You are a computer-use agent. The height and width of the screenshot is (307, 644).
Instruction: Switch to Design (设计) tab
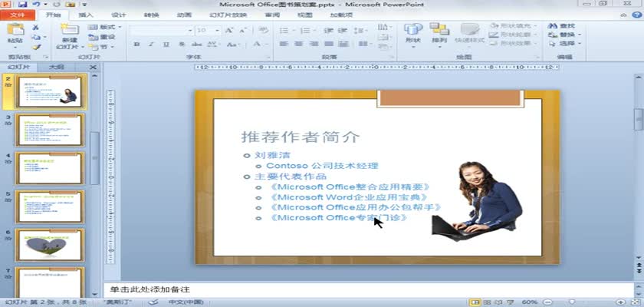[119, 15]
